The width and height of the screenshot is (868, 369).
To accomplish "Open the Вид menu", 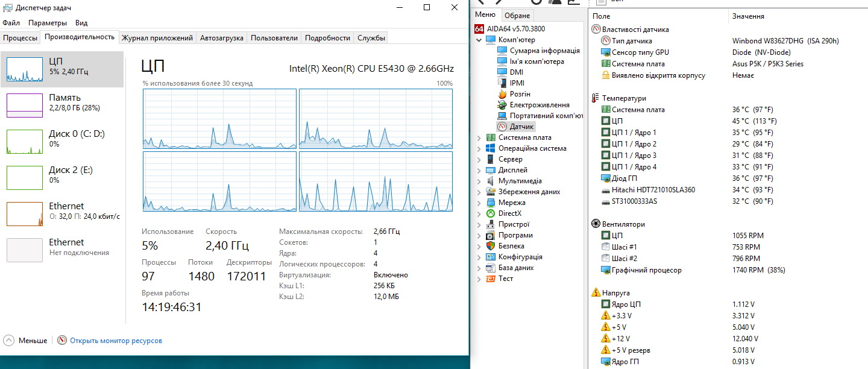I will (x=81, y=23).
